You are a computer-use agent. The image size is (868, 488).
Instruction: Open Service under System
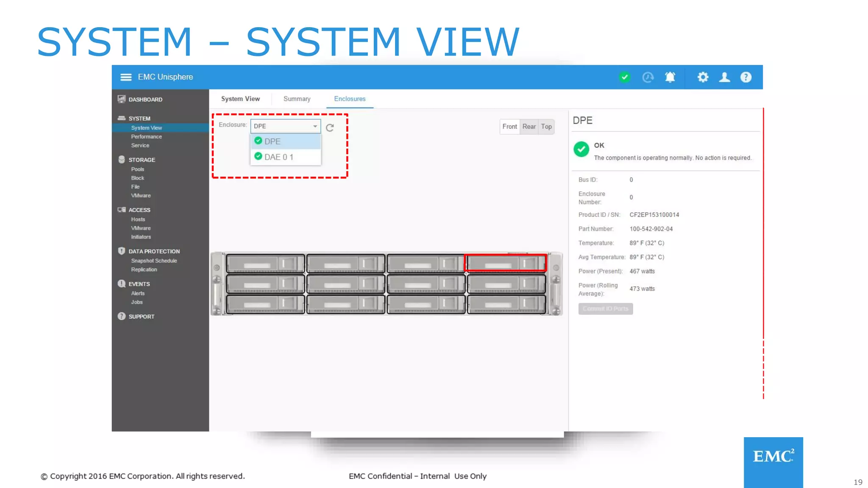140,145
